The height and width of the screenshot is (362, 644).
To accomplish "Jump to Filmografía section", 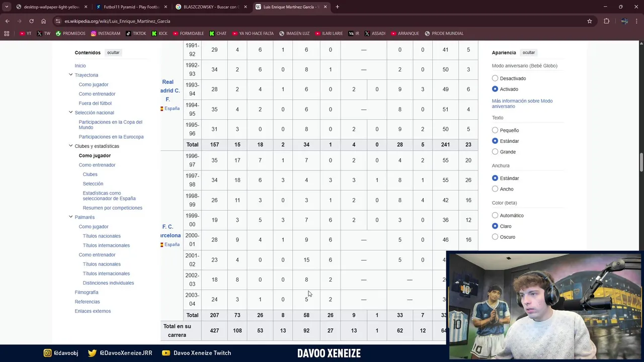I will tap(87, 292).
